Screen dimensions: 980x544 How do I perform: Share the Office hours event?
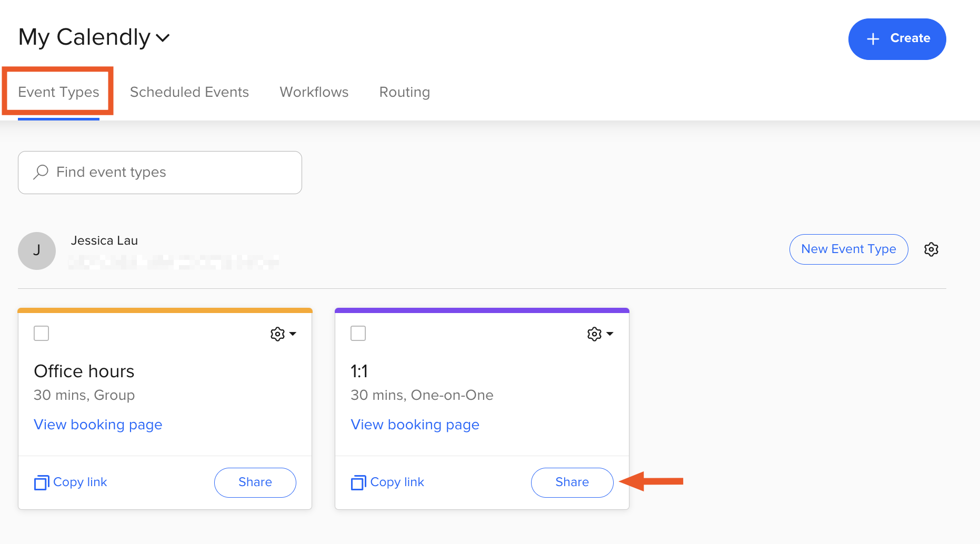[255, 482]
